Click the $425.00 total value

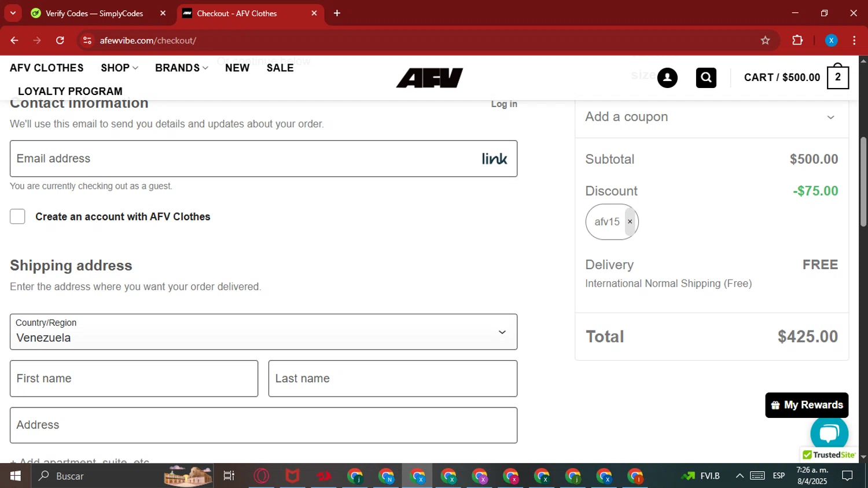click(x=808, y=336)
